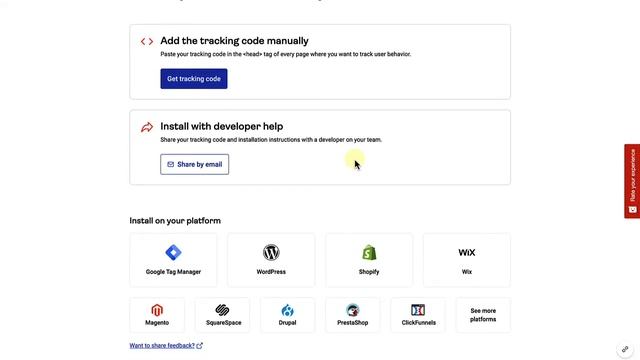This screenshot has width=640, height=360.
Task: Choose the WordPress logo icon
Action: coord(271,252)
